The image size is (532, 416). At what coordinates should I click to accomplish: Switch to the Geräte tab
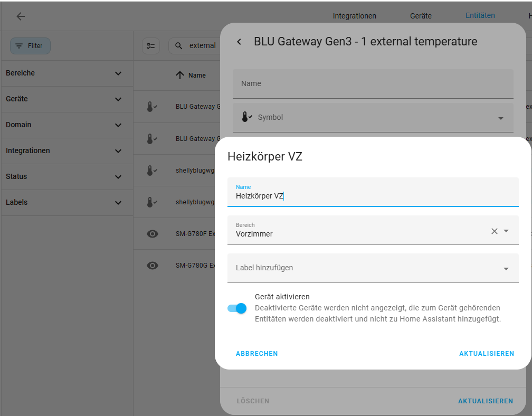coord(421,16)
